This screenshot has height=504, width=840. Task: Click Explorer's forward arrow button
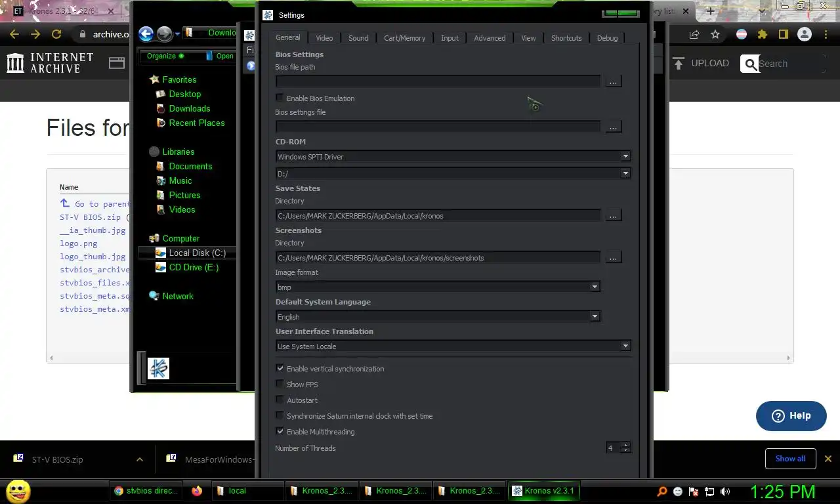pos(164,33)
